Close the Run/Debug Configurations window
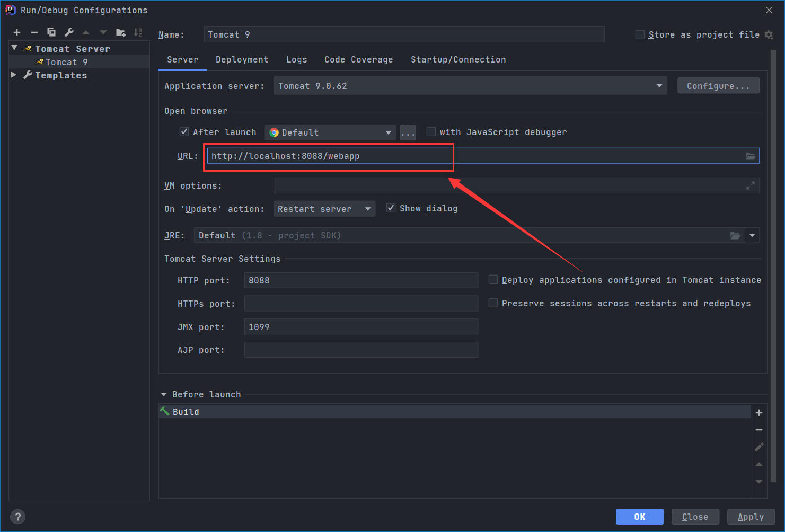Image resolution: width=785 pixels, height=532 pixels. 769,10
